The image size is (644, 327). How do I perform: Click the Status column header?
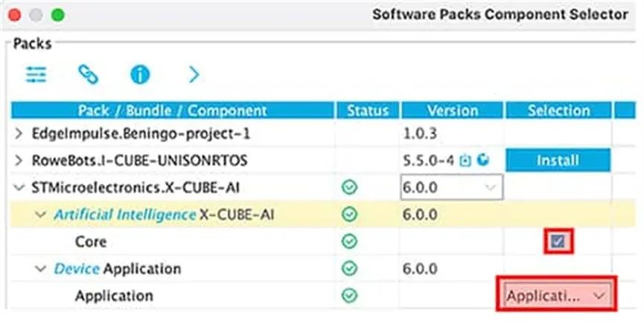click(368, 110)
